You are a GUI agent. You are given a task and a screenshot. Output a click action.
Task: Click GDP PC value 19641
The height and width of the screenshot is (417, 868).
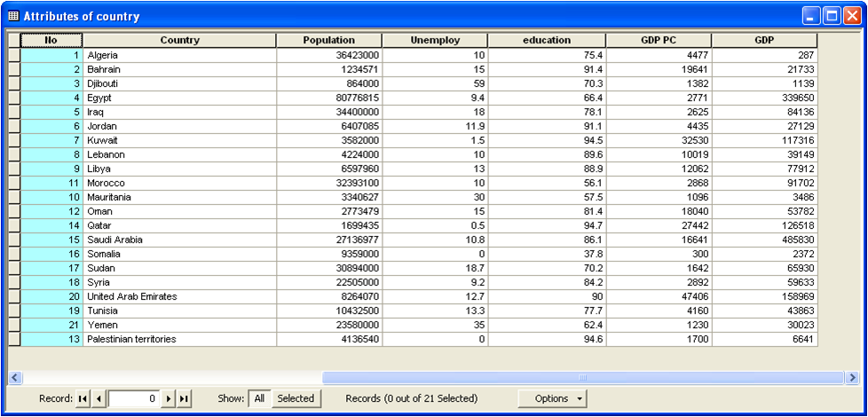pyautogui.click(x=659, y=70)
